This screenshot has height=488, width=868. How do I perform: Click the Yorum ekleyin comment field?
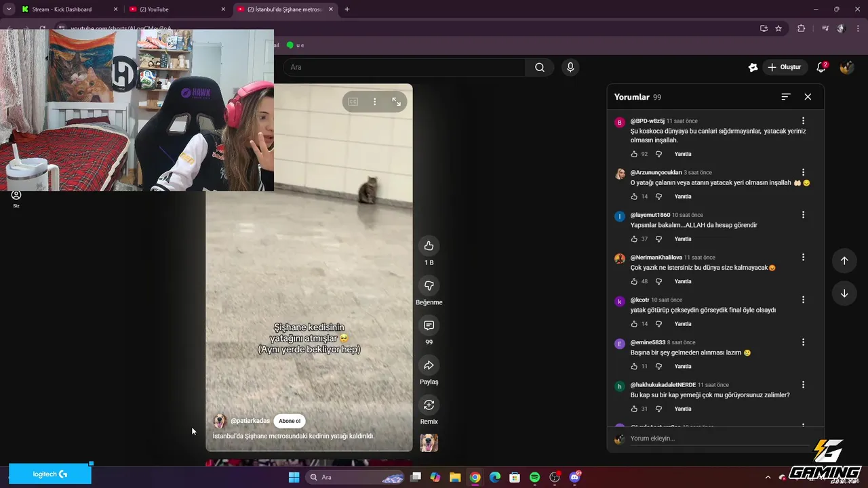(721, 439)
